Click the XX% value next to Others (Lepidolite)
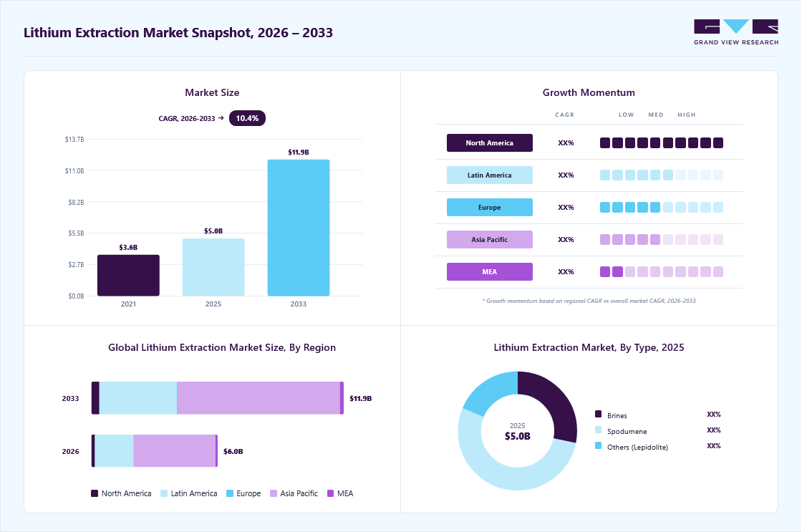Image resolution: width=802 pixels, height=532 pixels. tap(713, 446)
